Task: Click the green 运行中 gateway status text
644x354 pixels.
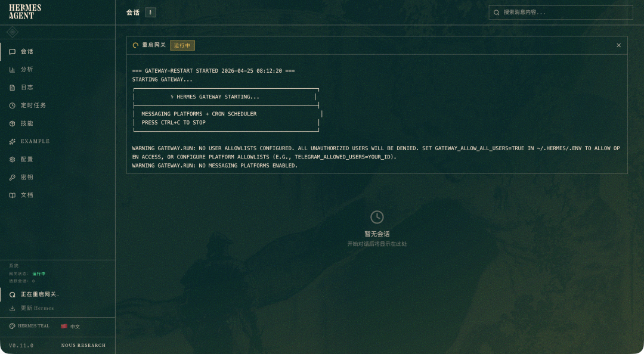Action: point(39,274)
